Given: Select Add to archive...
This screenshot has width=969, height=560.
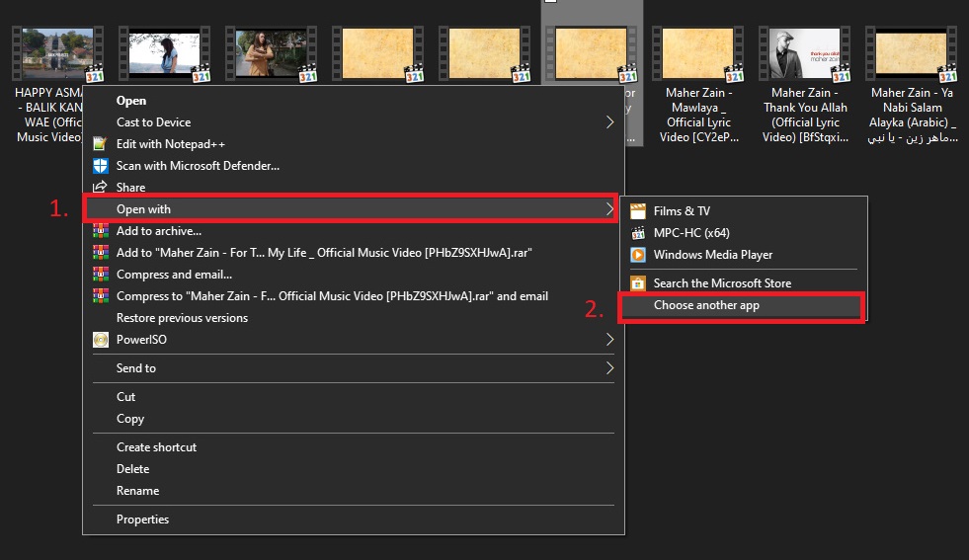Looking at the screenshot, I should point(354,230).
